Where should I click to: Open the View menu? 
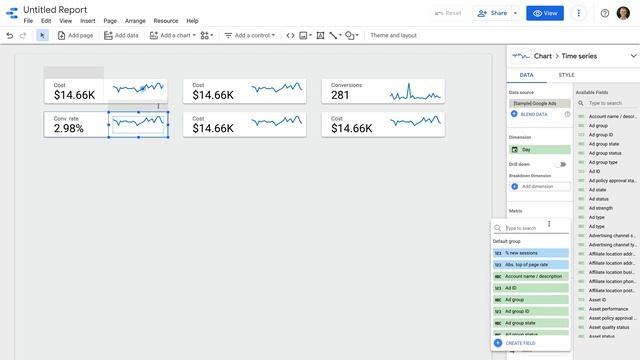click(x=65, y=21)
